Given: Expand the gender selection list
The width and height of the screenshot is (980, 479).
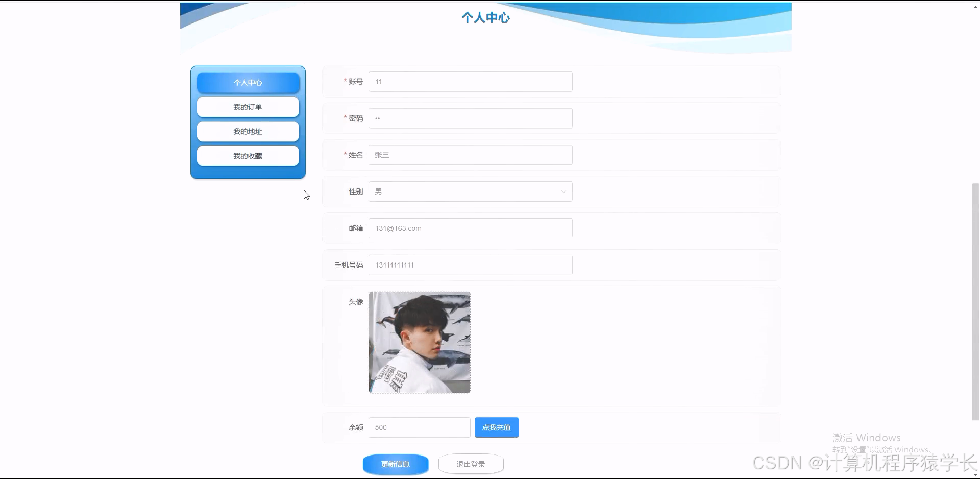Looking at the screenshot, I should pos(470,191).
